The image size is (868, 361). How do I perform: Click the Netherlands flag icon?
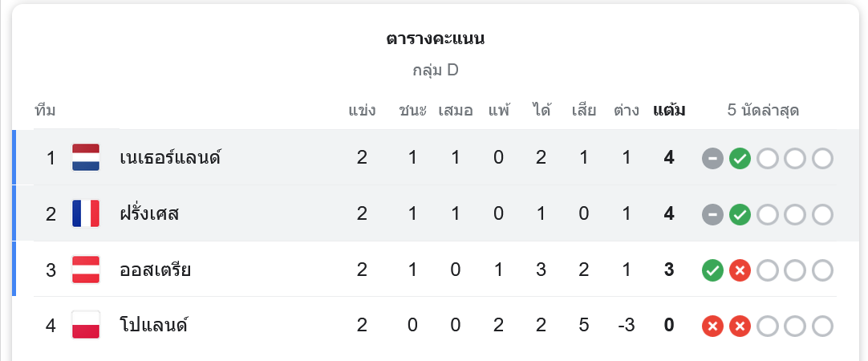(86, 158)
